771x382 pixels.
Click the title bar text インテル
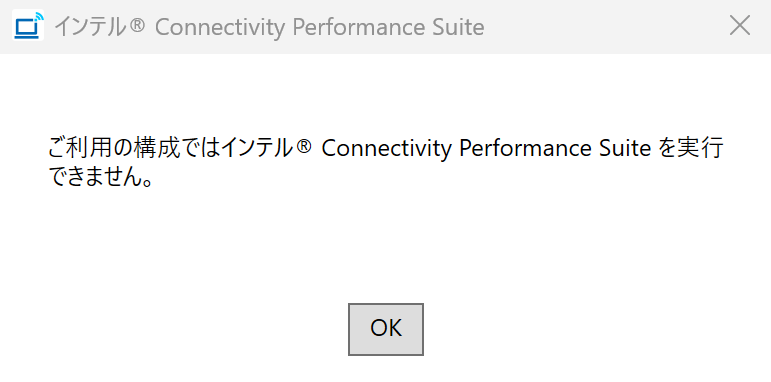[90, 27]
